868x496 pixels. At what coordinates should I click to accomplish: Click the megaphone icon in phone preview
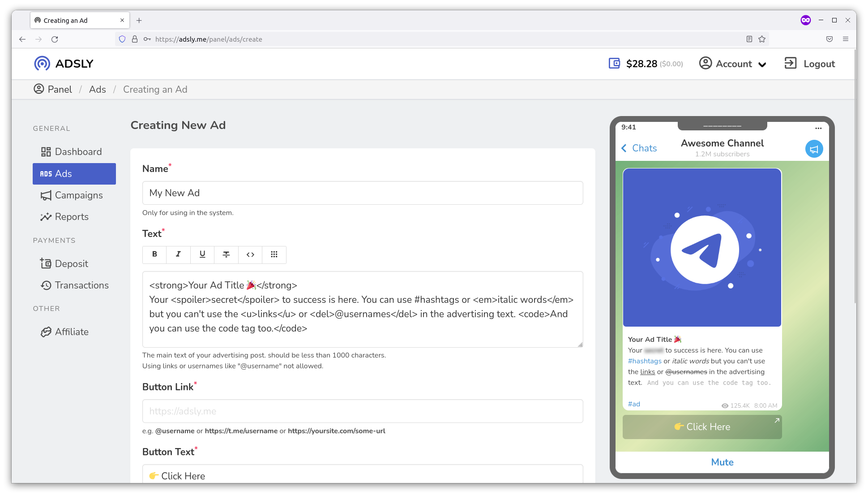pyautogui.click(x=814, y=149)
